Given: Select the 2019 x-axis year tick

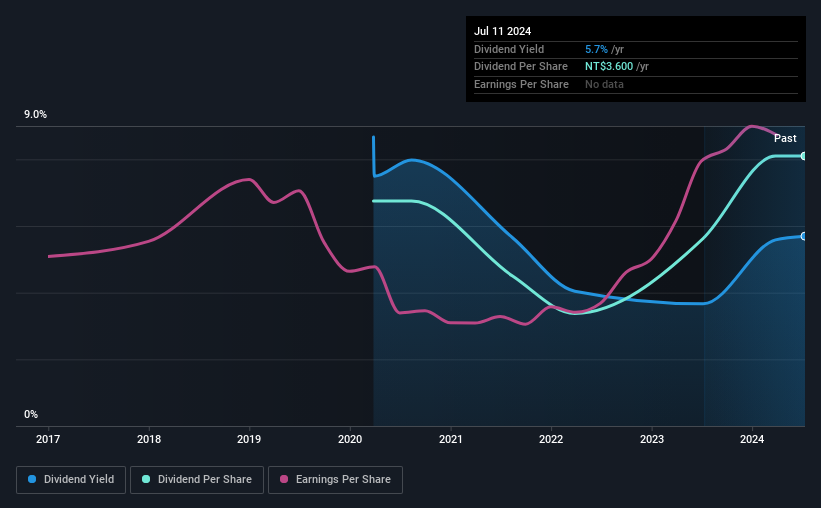Looking at the screenshot, I should pos(249,439).
